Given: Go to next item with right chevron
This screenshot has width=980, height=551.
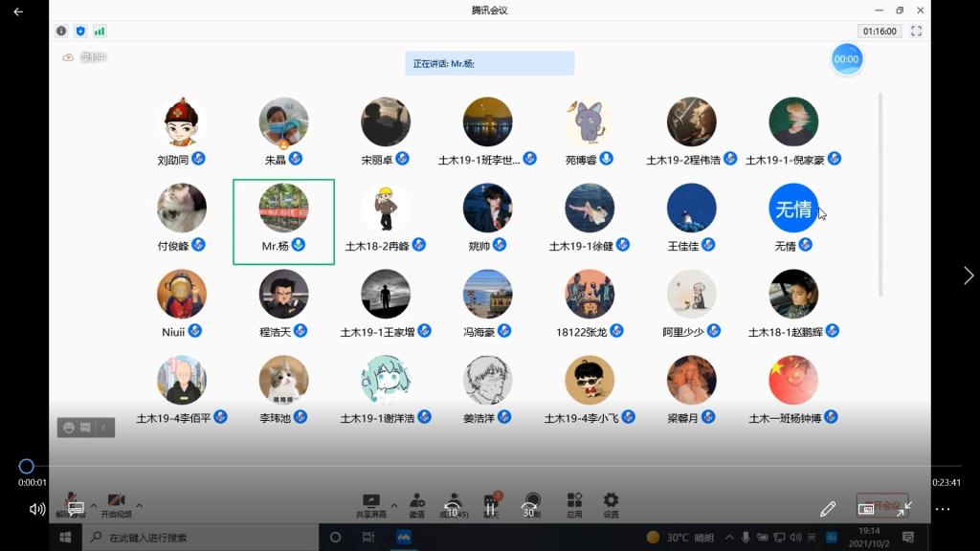Looking at the screenshot, I should click(x=968, y=275).
